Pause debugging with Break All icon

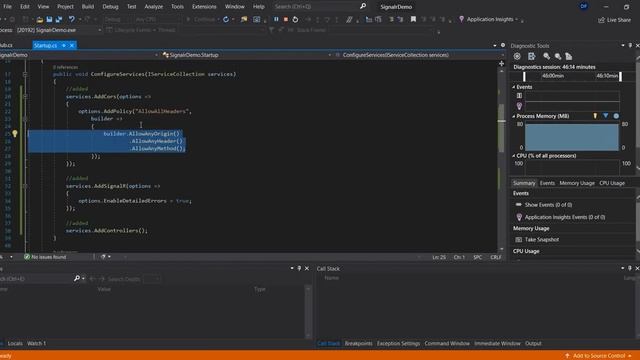pyautogui.click(x=276, y=19)
